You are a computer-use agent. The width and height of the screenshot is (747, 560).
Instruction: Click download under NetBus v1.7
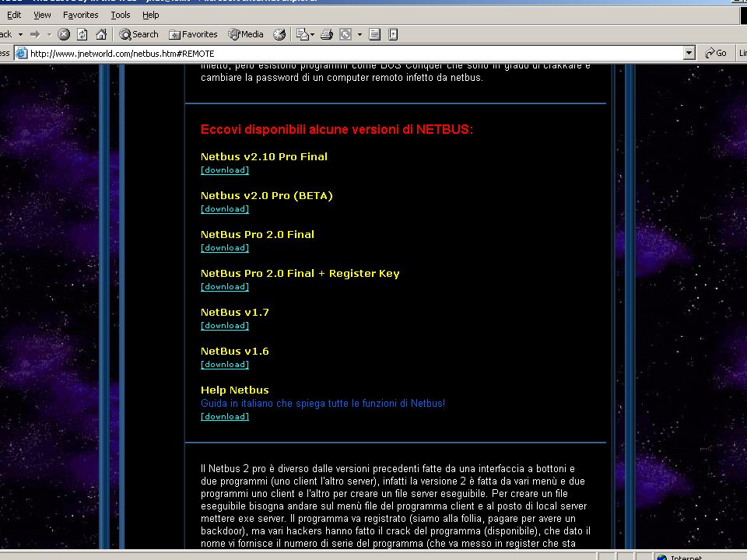225,326
